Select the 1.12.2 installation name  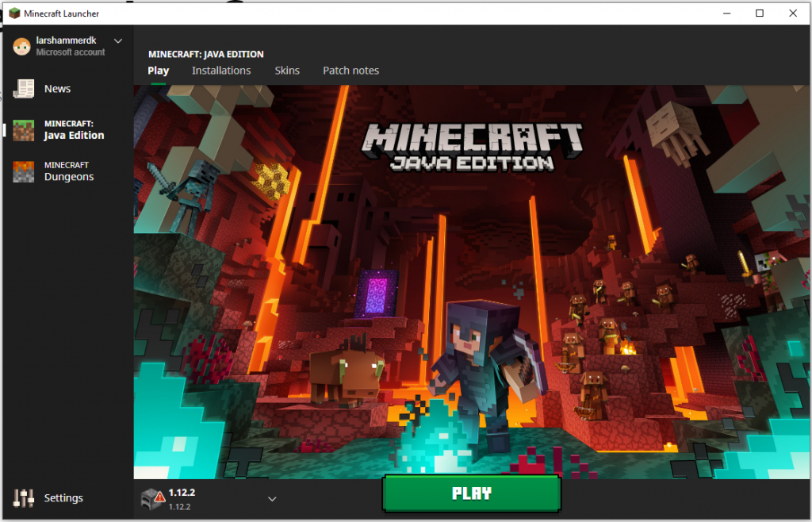[182, 493]
